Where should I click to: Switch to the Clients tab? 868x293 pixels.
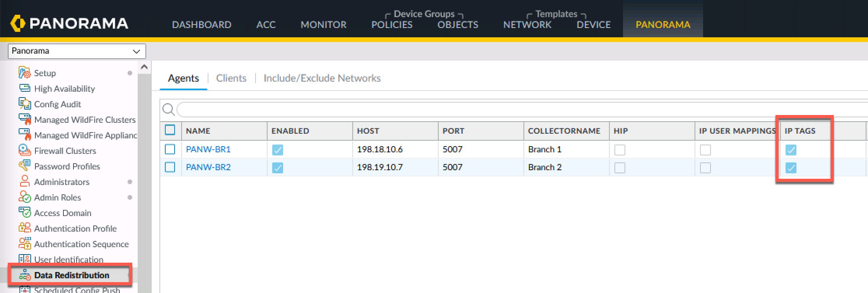tap(231, 78)
